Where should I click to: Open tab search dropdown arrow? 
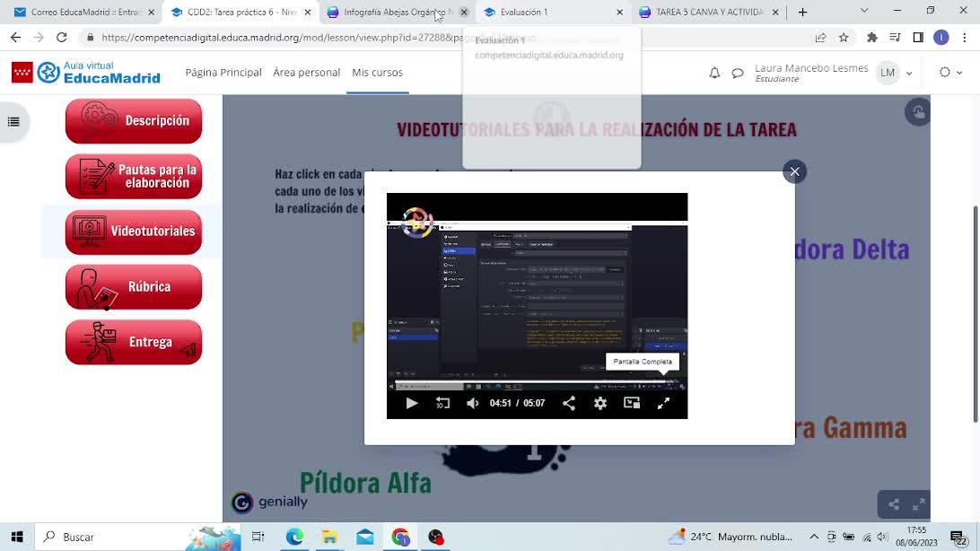pos(864,11)
